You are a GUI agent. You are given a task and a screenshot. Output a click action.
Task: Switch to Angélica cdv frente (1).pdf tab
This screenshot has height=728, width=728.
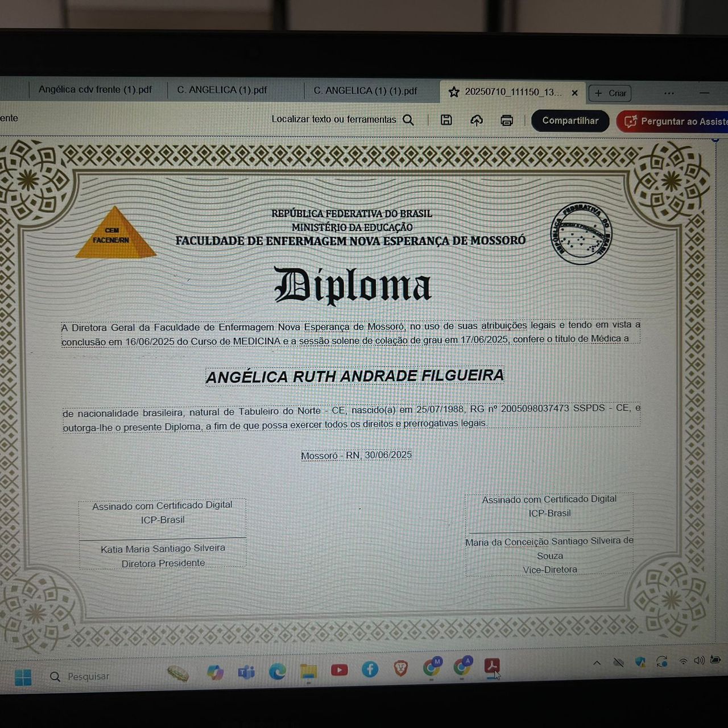click(95, 90)
